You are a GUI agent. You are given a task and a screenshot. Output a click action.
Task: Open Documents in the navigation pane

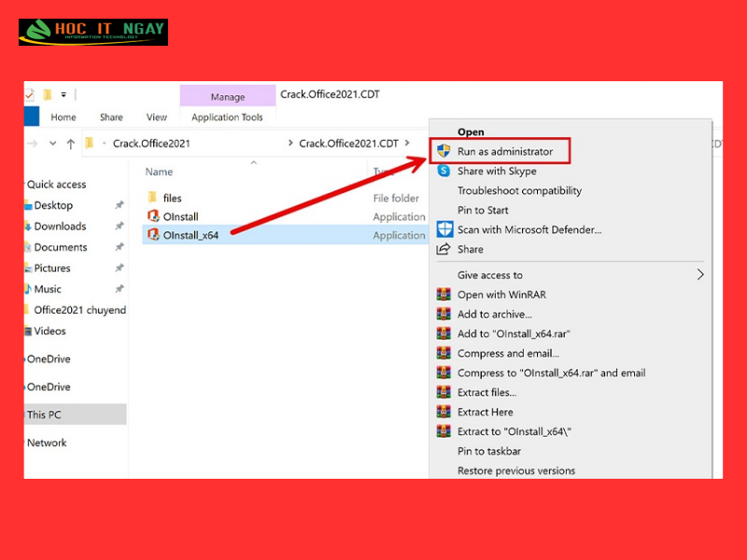(x=61, y=247)
